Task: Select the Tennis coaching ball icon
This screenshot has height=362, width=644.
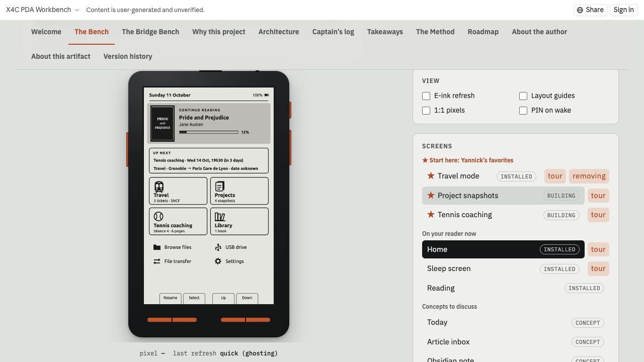Action: [158, 217]
